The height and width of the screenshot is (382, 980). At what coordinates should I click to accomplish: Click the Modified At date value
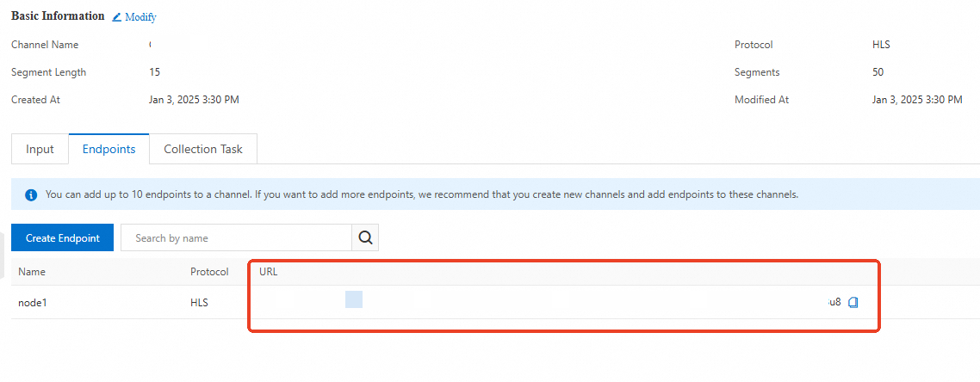pos(917,99)
